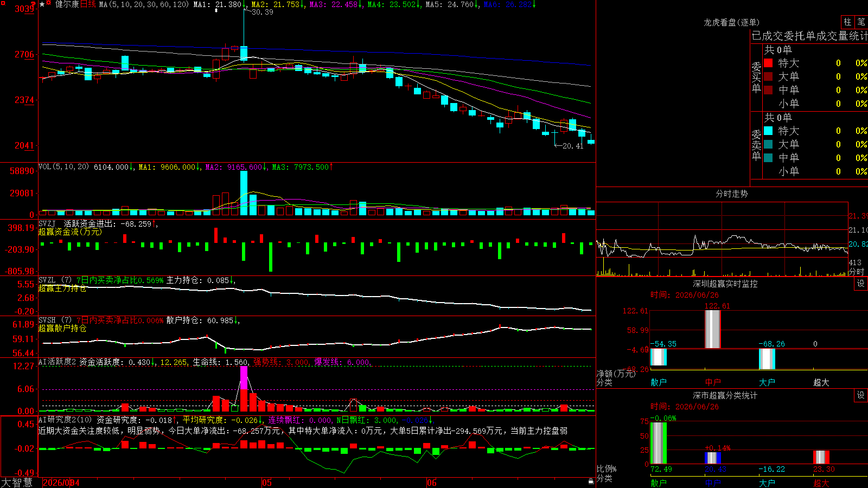Viewport: 868px width, 488px height.
Task: Switch the order panel to 笔 view
Action: [861, 22]
